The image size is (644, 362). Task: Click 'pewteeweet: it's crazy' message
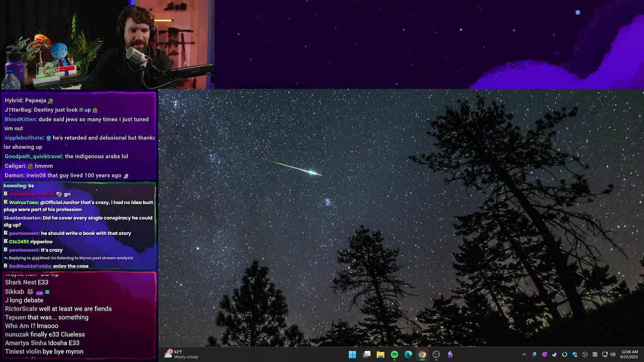33,250
